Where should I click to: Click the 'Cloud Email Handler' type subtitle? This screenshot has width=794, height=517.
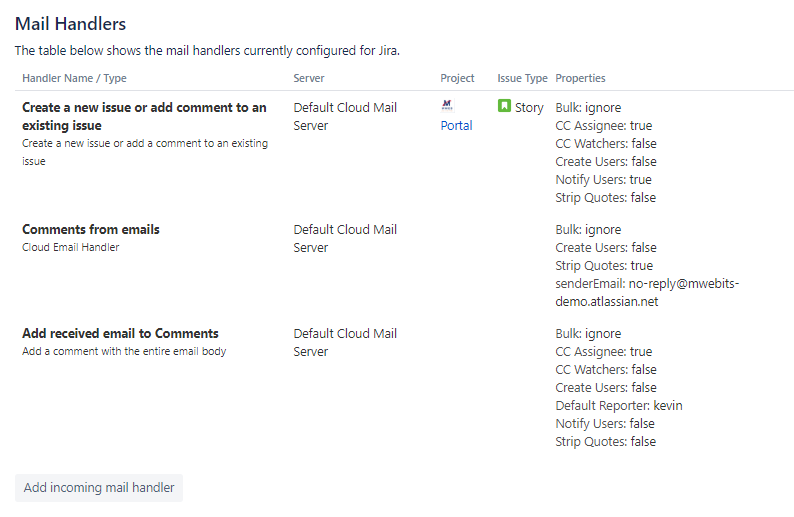(x=70, y=247)
